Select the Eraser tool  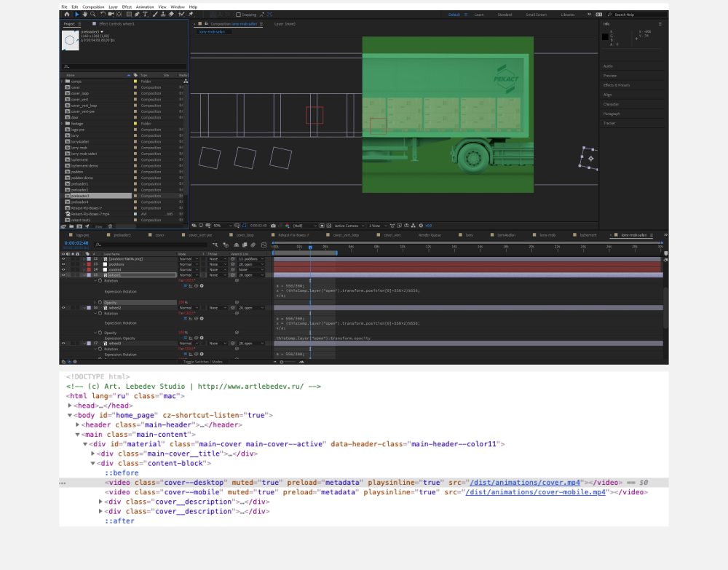pos(171,14)
